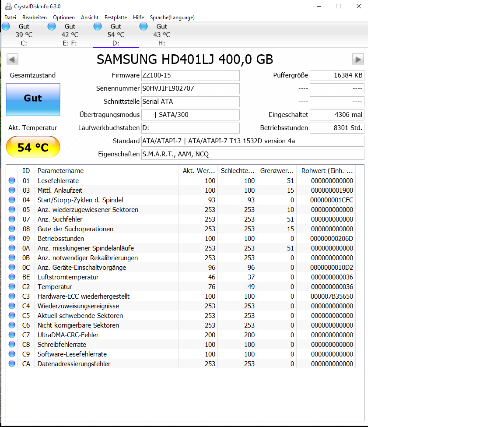Click status orb for Mittl. Anlaufzeit row
Screen dimensions: 504x427
pyautogui.click(x=12, y=190)
